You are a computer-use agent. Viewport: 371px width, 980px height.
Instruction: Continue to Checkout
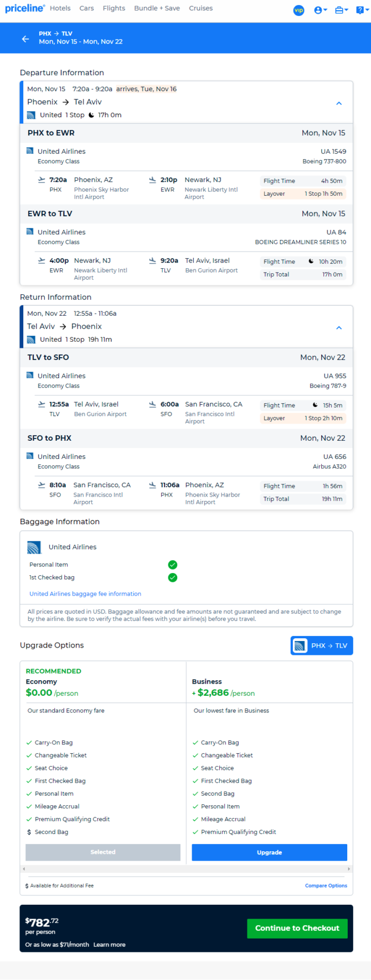pyautogui.click(x=297, y=928)
